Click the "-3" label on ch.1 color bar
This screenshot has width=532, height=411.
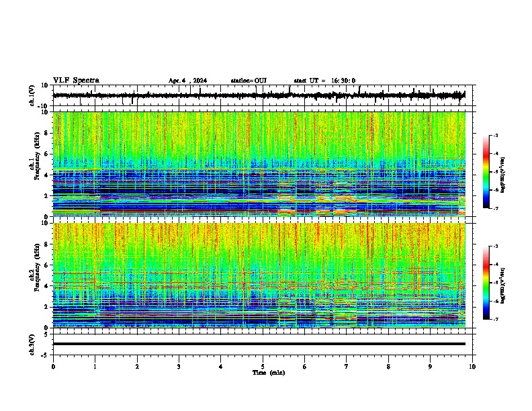point(495,135)
